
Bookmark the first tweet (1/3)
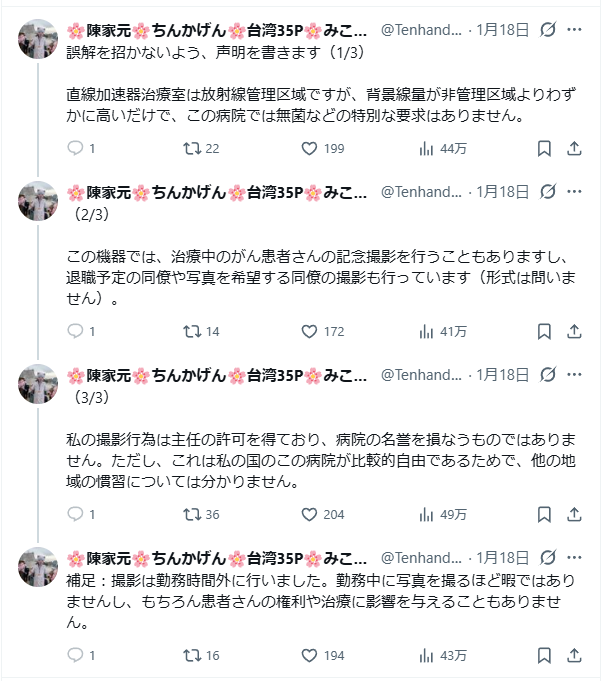pyautogui.click(x=544, y=149)
